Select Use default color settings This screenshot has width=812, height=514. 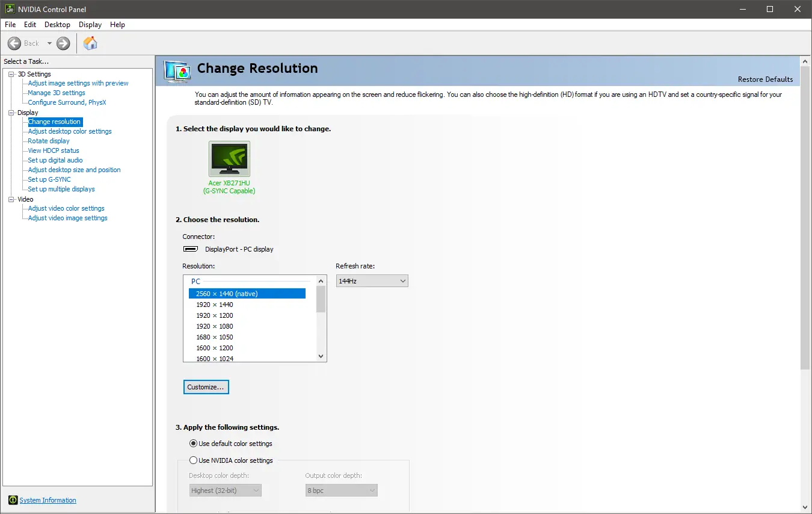click(x=231, y=444)
